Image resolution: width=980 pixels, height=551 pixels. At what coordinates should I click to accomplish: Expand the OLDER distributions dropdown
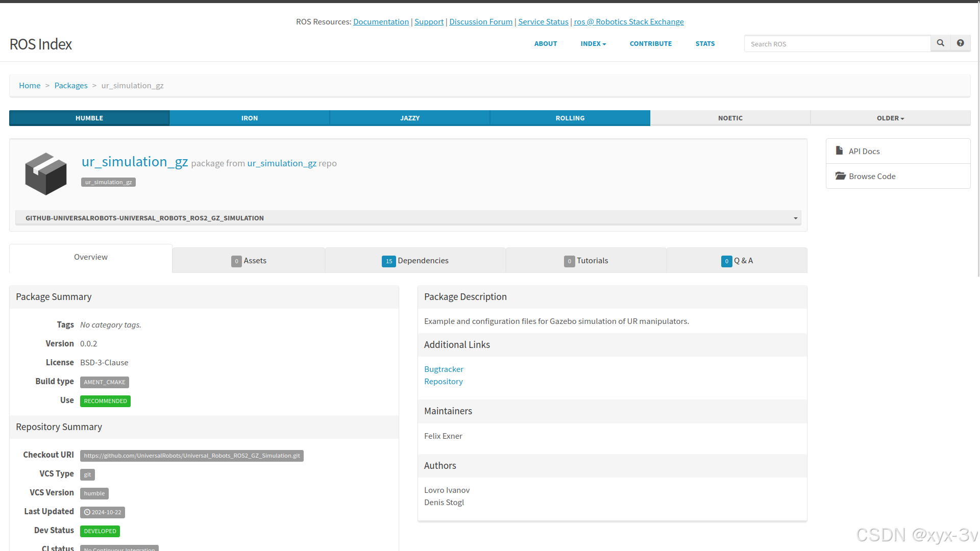pos(890,118)
